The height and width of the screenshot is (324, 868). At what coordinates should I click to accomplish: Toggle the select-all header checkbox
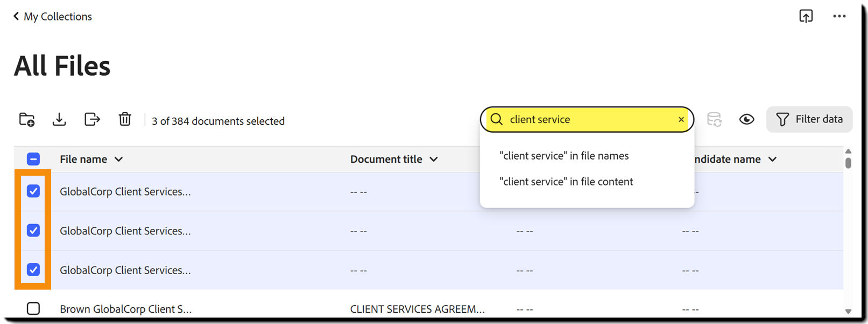coord(33,159)
